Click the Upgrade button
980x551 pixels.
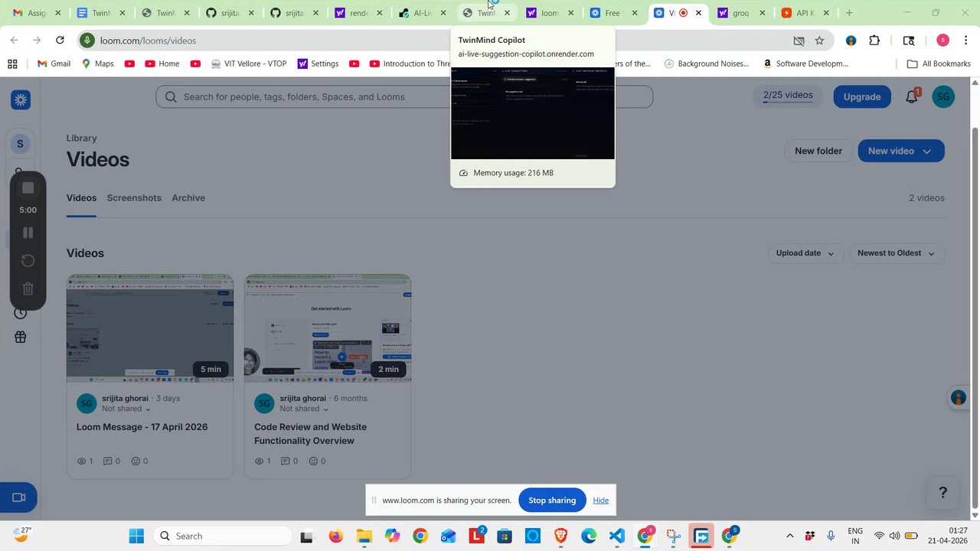862,96
